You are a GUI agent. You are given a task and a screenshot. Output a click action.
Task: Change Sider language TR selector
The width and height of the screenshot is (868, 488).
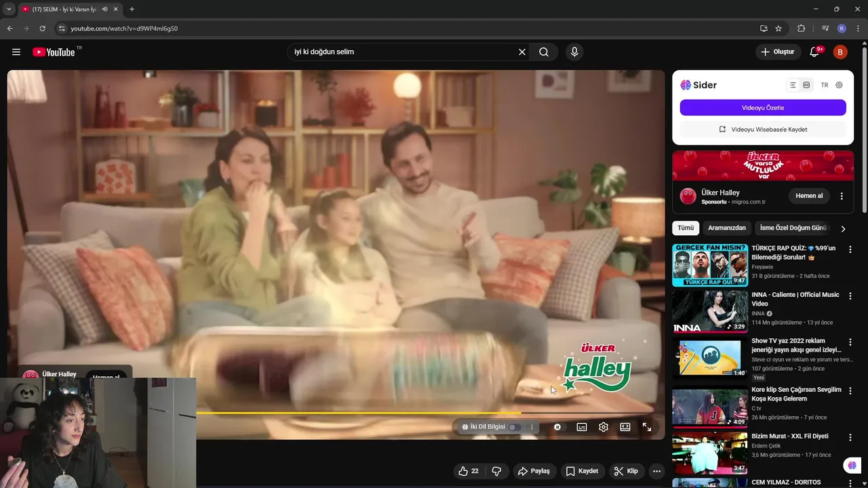click(x=825, y=85)
